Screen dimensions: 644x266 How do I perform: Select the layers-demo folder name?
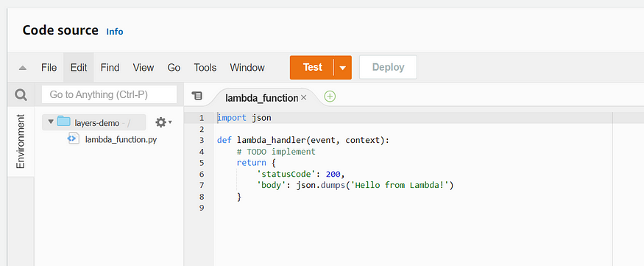click(x=97, y=123)
